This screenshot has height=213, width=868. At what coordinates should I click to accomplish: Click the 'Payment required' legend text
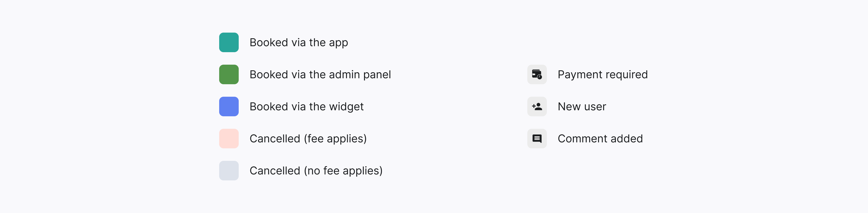click(602, 74)
